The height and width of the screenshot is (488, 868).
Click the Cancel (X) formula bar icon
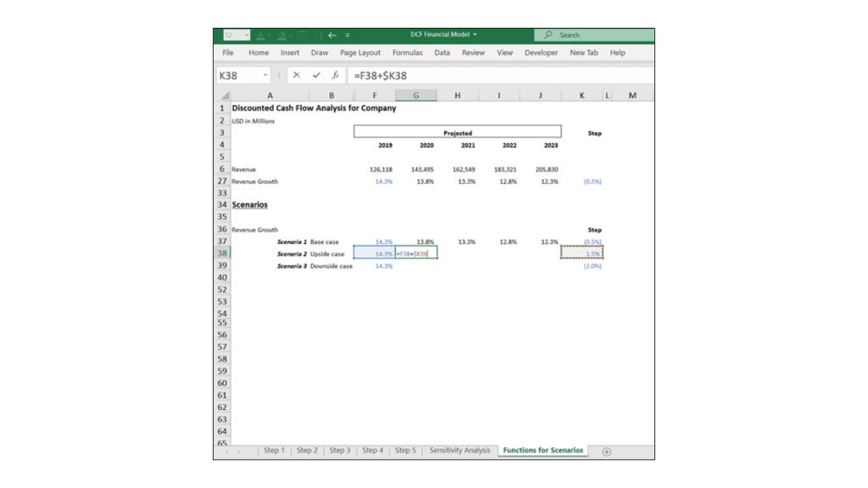click(x=295, y=74)
